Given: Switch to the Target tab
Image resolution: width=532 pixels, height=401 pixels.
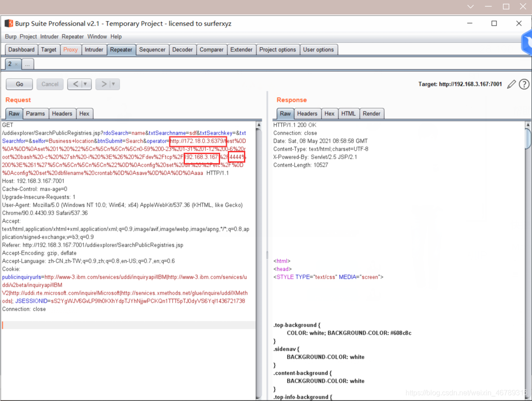Looking at the screenshot, I should (49, 50).
